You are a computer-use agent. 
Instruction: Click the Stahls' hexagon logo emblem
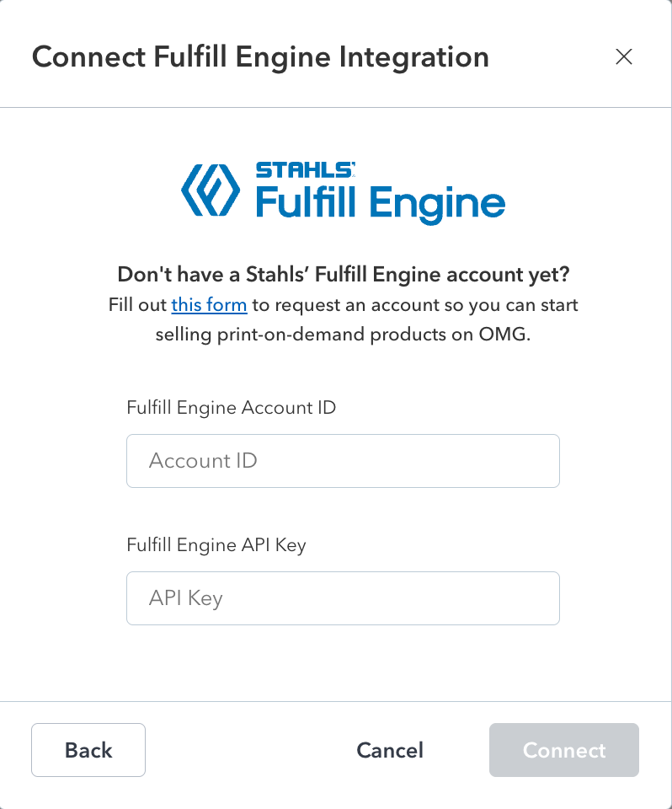tap(211, 190)
